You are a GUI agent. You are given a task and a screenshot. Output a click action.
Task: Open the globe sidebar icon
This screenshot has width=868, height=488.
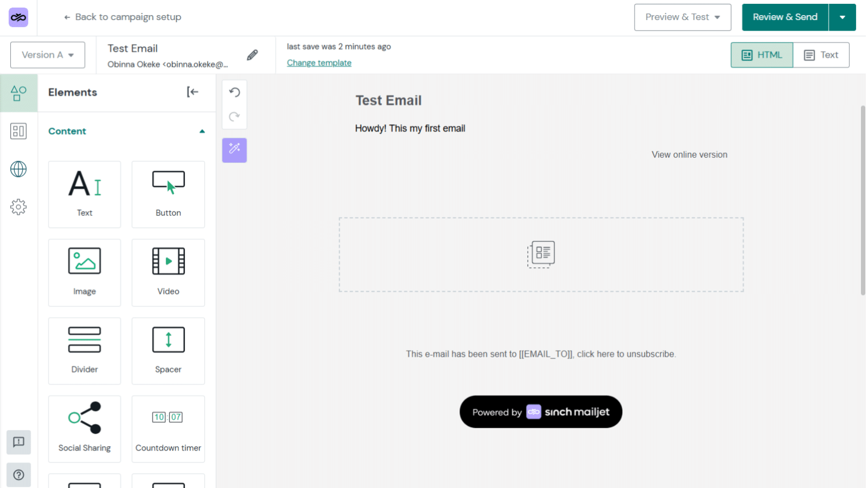pyautogui.click(x=18, y=169)
